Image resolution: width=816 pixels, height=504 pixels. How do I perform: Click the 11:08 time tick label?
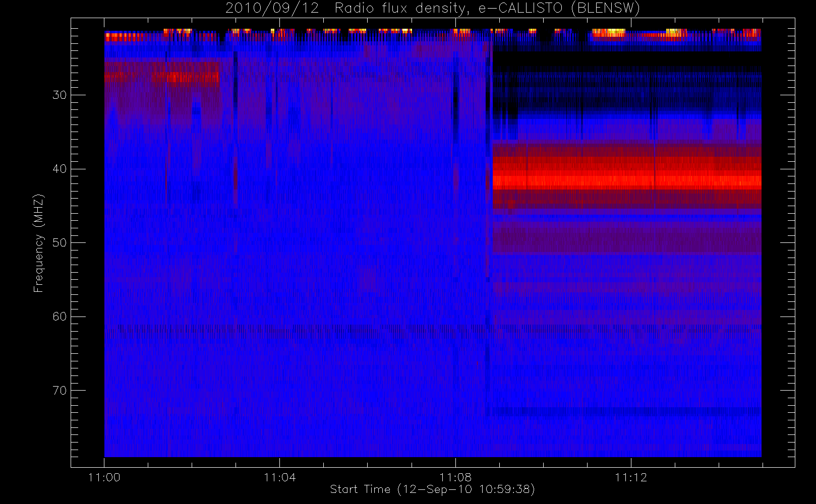click(455, 477)
